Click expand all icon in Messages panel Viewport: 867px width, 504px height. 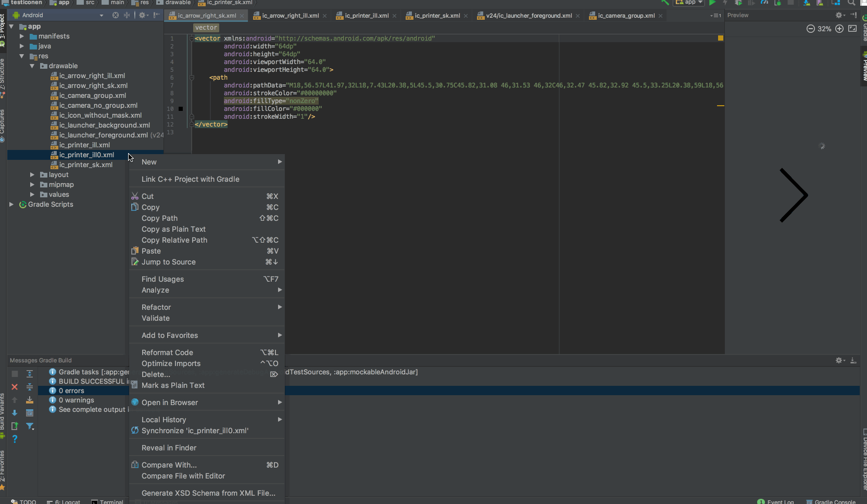click(x=30, y=374)
